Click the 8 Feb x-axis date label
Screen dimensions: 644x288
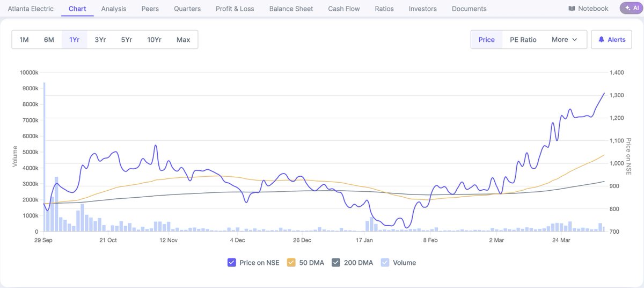430,240
